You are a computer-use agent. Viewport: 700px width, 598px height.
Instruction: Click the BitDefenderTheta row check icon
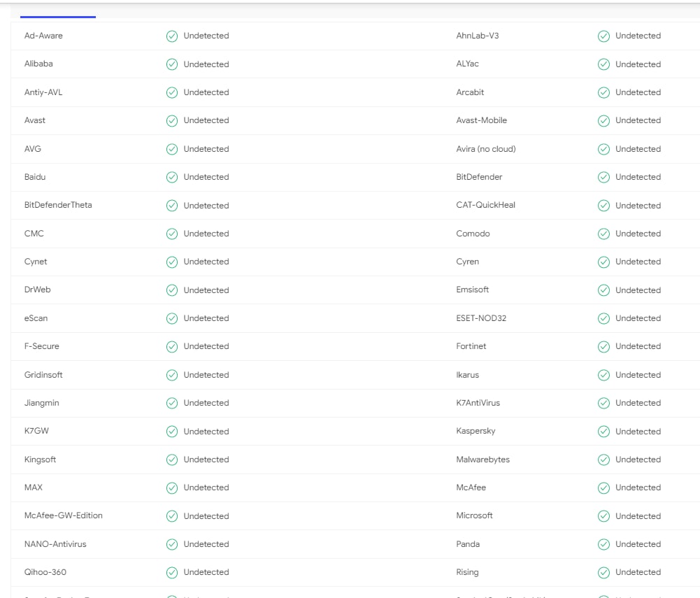coord(172,206)
